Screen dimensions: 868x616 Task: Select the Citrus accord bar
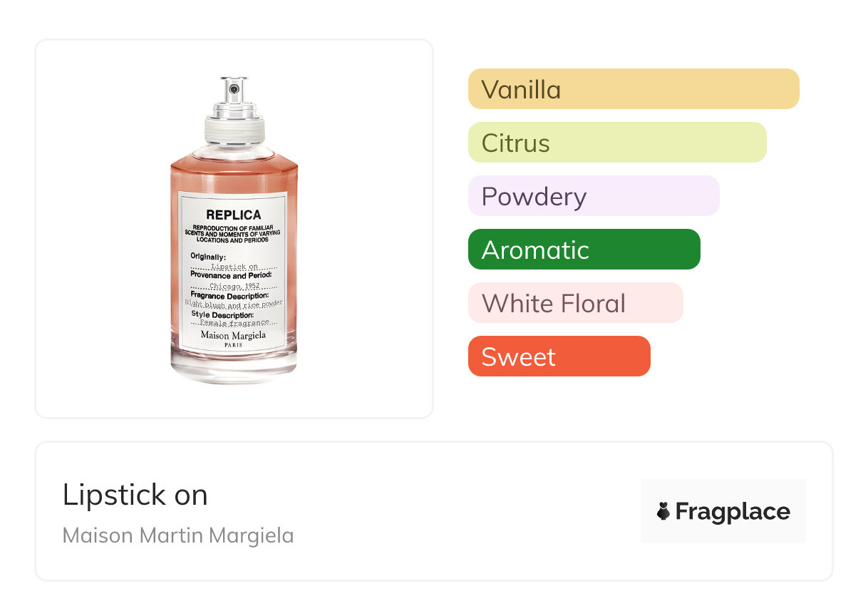point(616,143)
